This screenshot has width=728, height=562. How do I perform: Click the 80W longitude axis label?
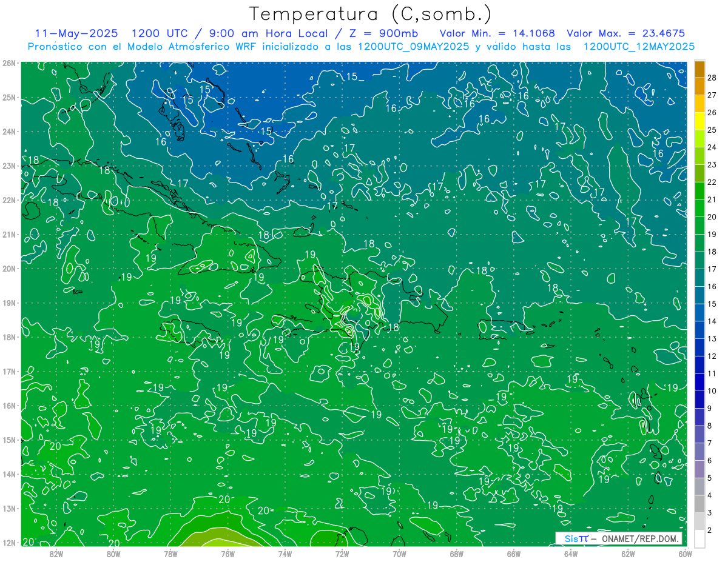[113, 554]
